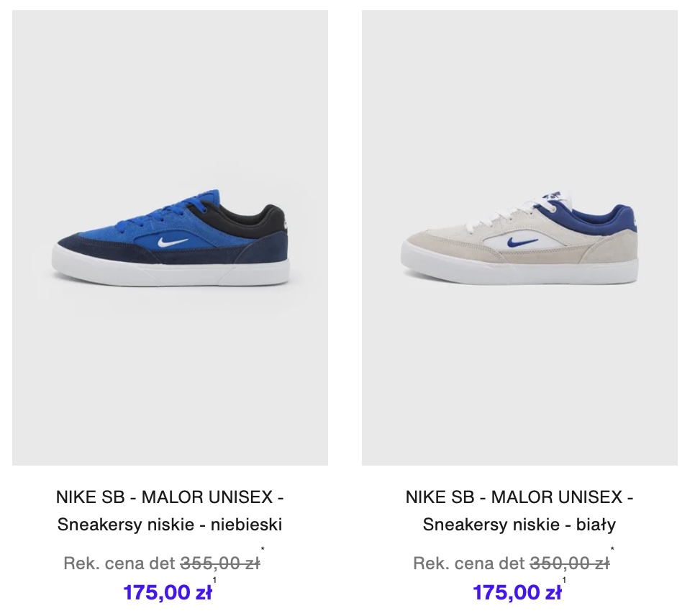Select the Sneakersy niskie - niebieski text
Viewport: 695px width, 616px height.
[170, 525]
